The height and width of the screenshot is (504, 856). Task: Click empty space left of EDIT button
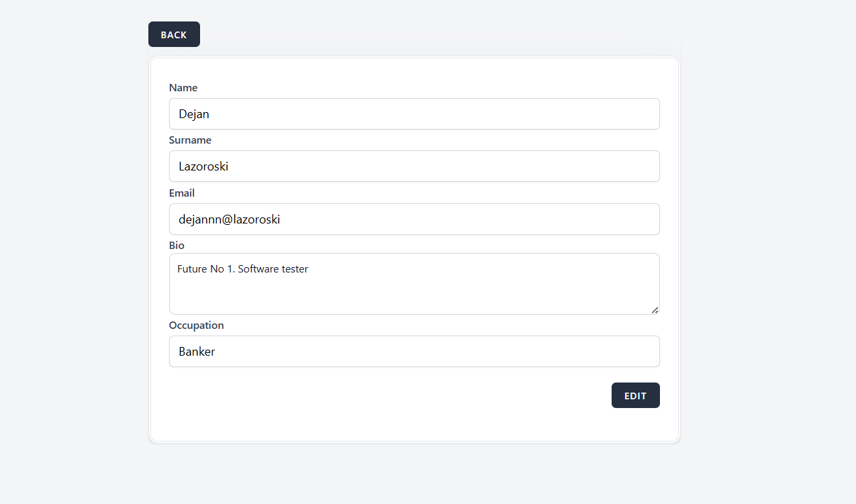(x=403, y=396)
